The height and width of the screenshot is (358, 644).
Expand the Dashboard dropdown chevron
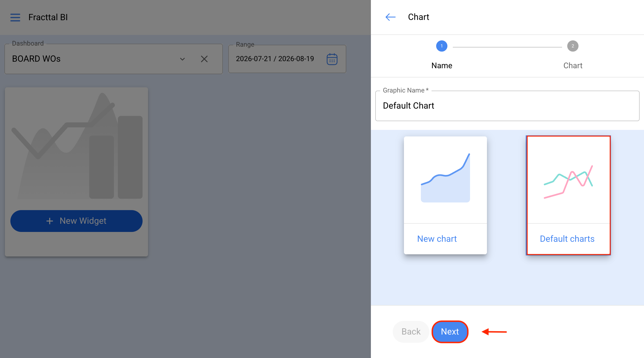pos(182,59)
